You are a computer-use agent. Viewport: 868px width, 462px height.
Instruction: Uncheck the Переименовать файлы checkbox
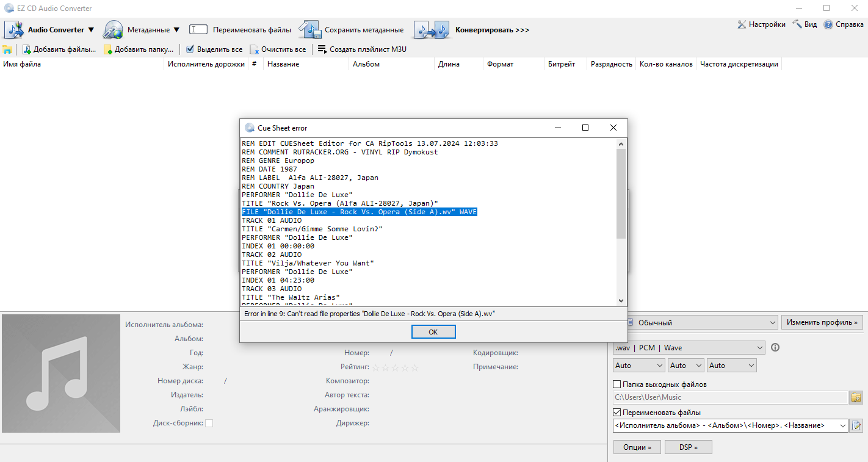pos(617,413)
